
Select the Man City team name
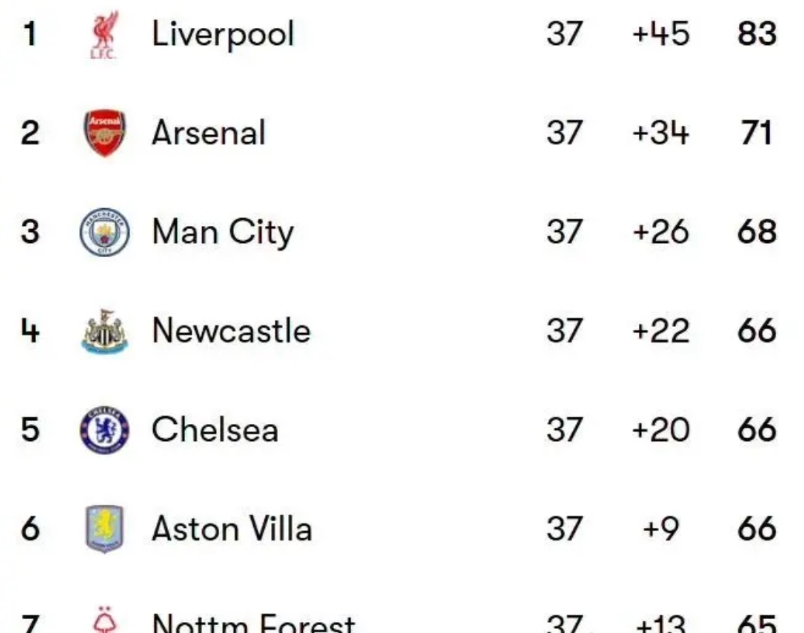223,232
